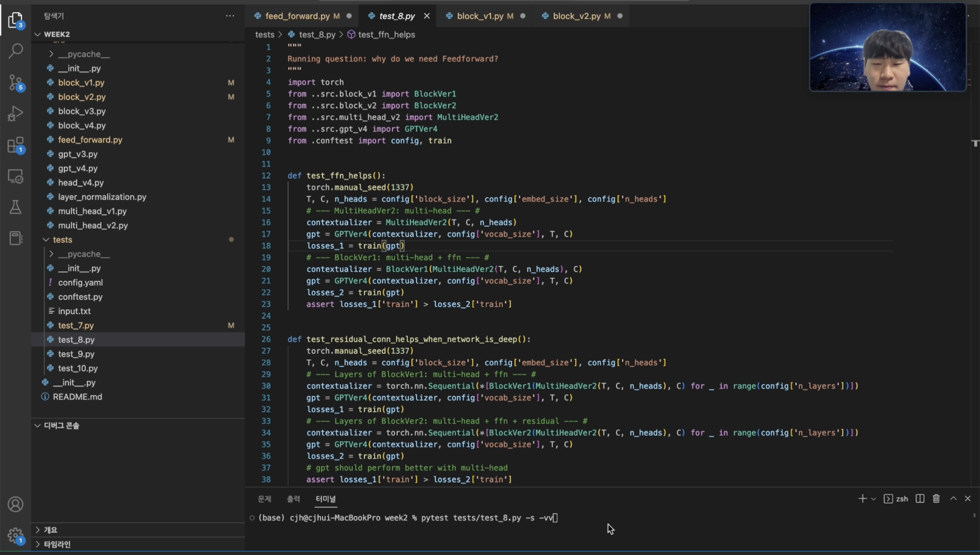Viewport: 980px width, 555px height.
Task: Open test_7.py in explorer
Action: click(x=138, y=326)
